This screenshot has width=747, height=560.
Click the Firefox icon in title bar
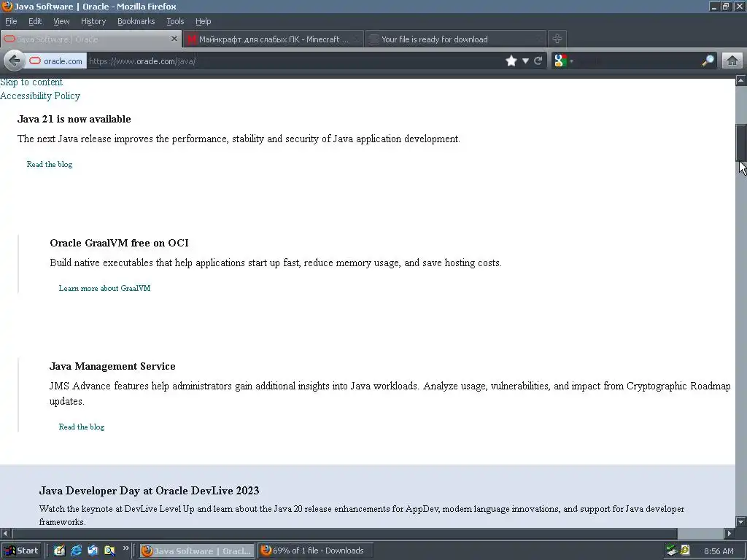coord(7,6)
